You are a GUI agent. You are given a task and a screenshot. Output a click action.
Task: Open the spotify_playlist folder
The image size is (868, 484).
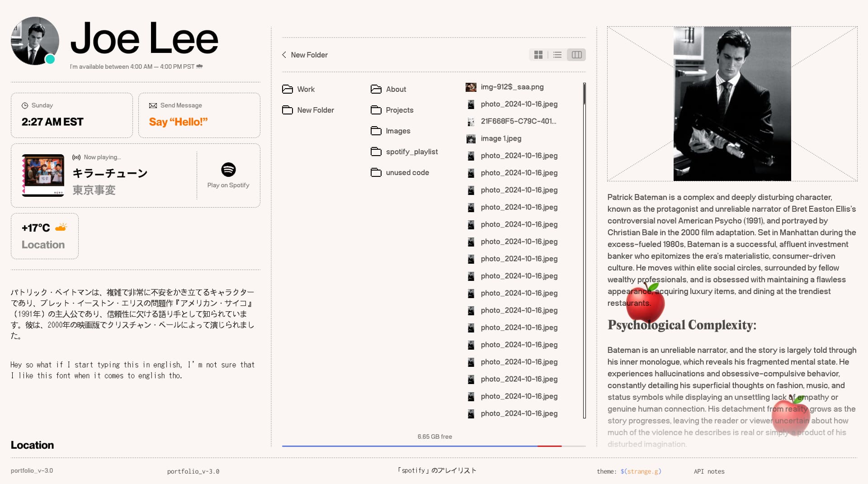coord(411,152)
